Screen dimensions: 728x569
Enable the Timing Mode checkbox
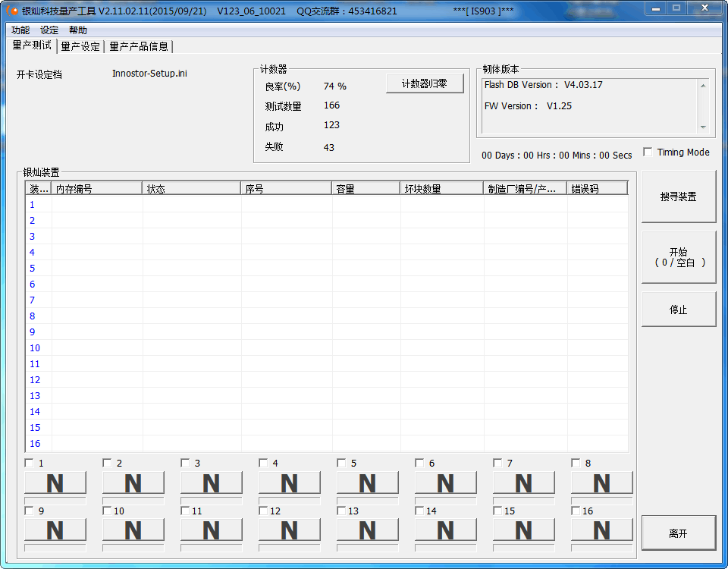tap(648, 152)
